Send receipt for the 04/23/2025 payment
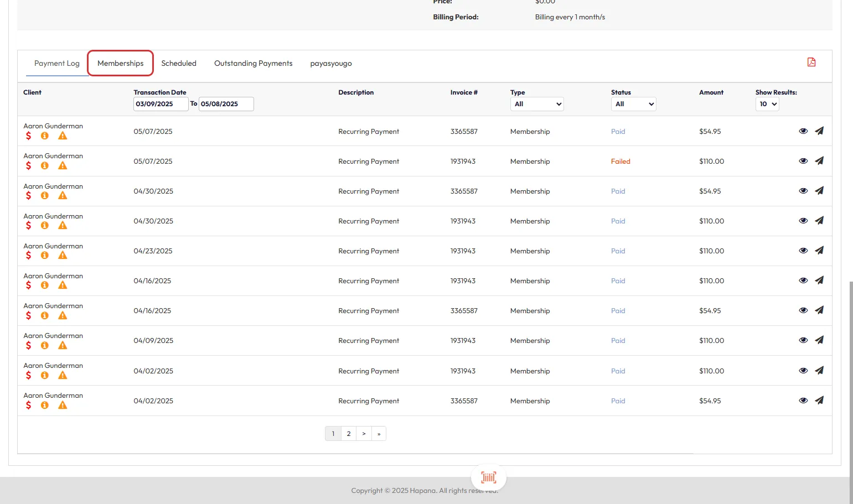 click(819, 251)
